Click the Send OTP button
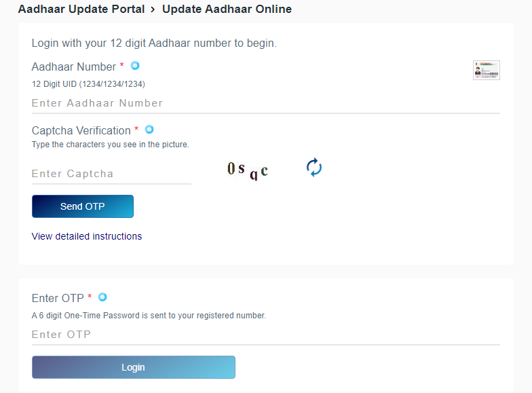532x393 pixels. click(83, 206)
